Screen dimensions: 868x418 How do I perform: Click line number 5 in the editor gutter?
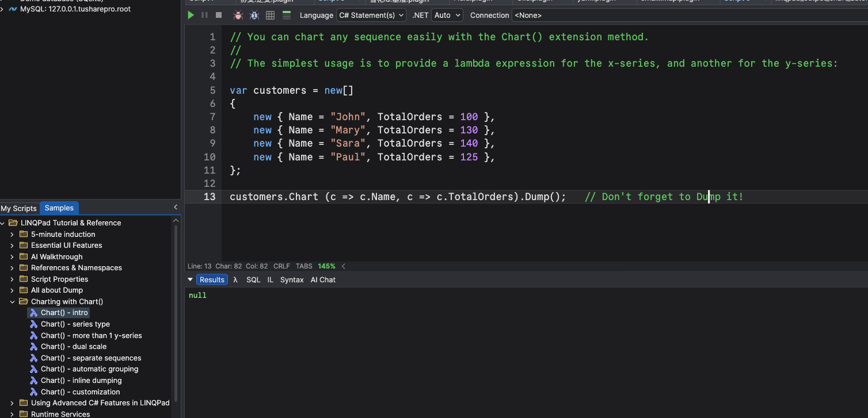coord(212,90)
